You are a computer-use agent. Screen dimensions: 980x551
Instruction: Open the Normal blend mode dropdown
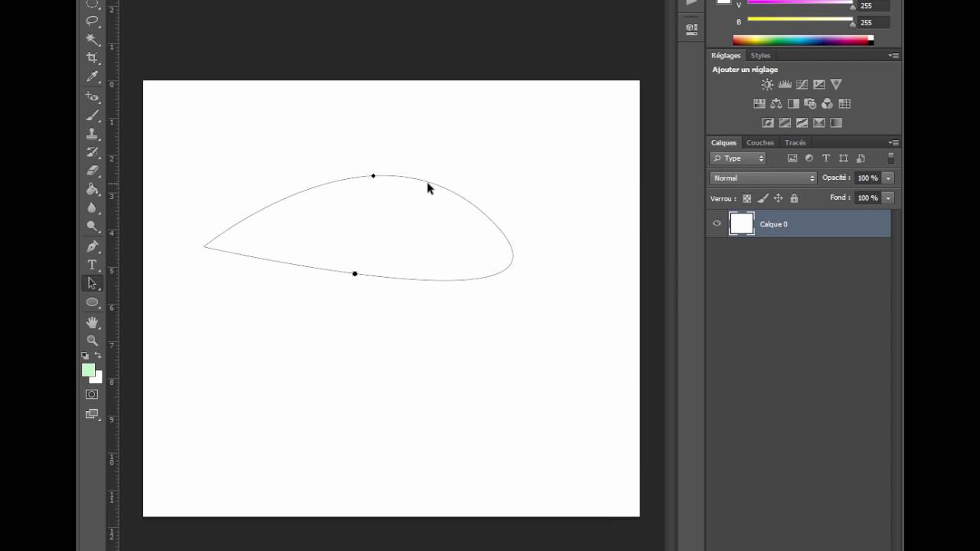763,178
